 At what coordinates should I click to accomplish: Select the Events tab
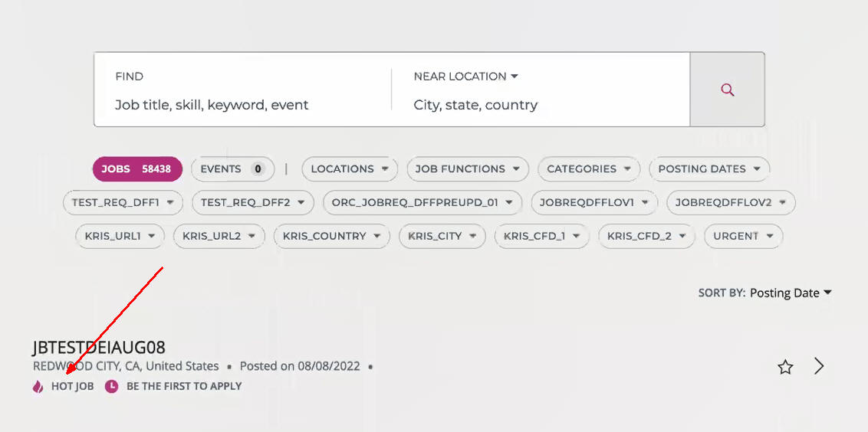click(232, 169)
